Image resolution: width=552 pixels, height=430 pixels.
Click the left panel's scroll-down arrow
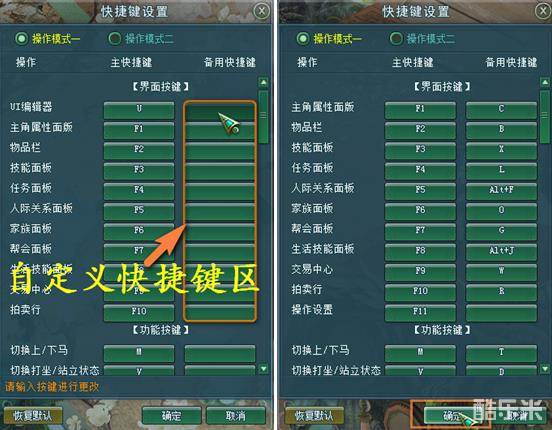[x=263, y=369]
